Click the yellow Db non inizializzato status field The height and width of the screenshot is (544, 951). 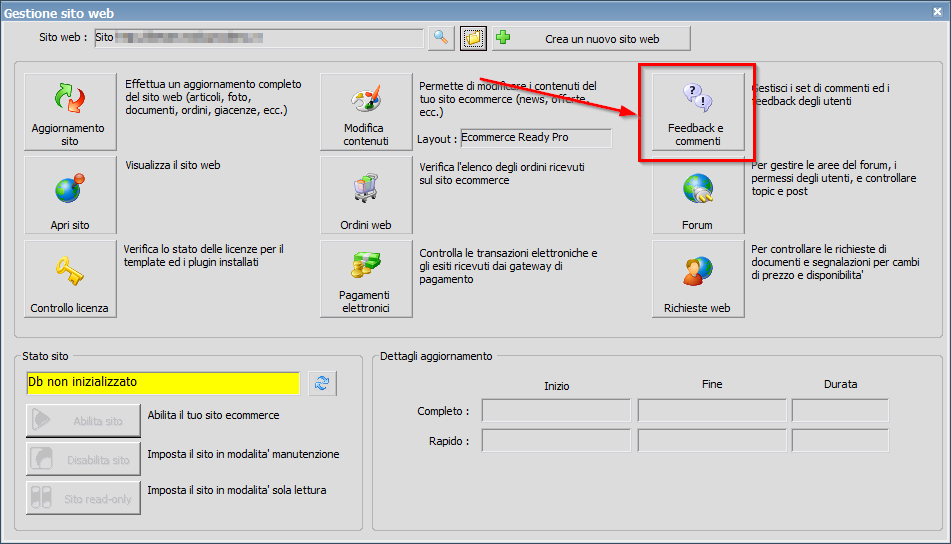point(163,383)
